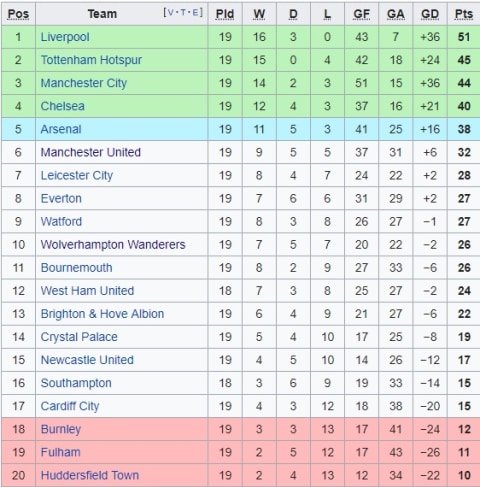
Task: Click the E edit template link
Action: [x=195, y=13]
